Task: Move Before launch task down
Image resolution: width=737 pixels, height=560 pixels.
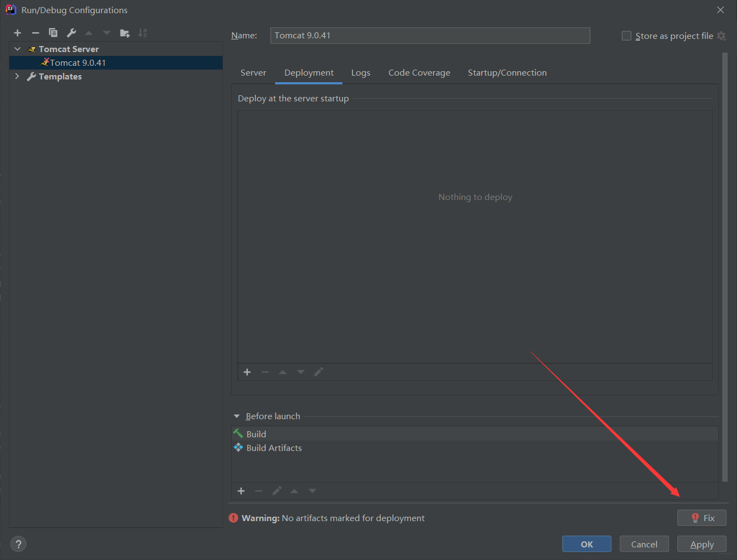Action: (312, 491)
